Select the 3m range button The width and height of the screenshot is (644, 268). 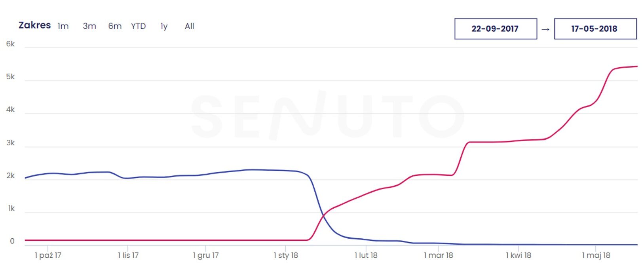pyautogui.click(x=89, y=26)
